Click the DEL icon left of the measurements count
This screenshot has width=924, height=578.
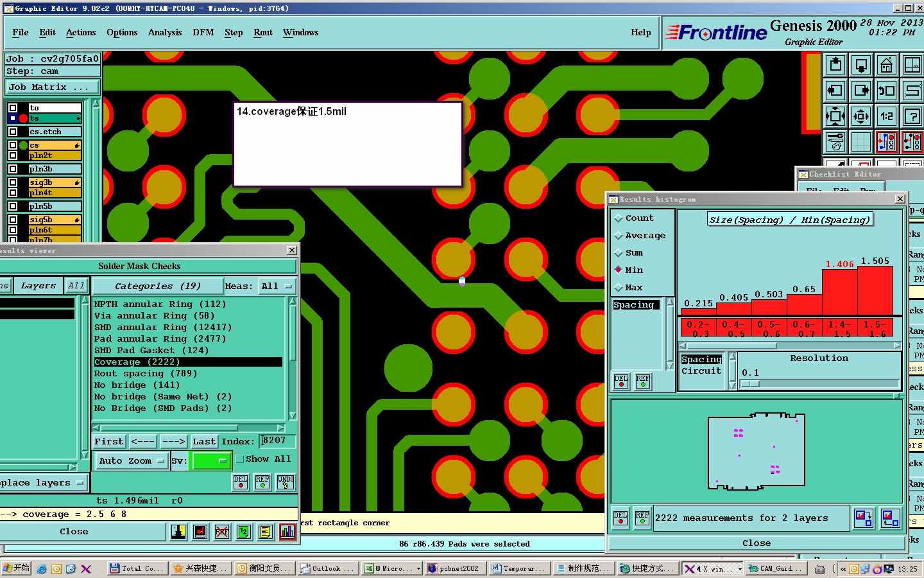click(620, 518)
